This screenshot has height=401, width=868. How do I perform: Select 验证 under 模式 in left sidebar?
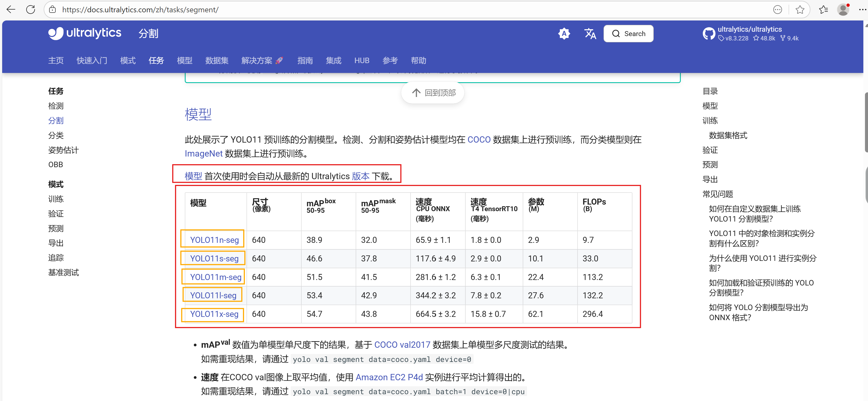tap(56, 214)
